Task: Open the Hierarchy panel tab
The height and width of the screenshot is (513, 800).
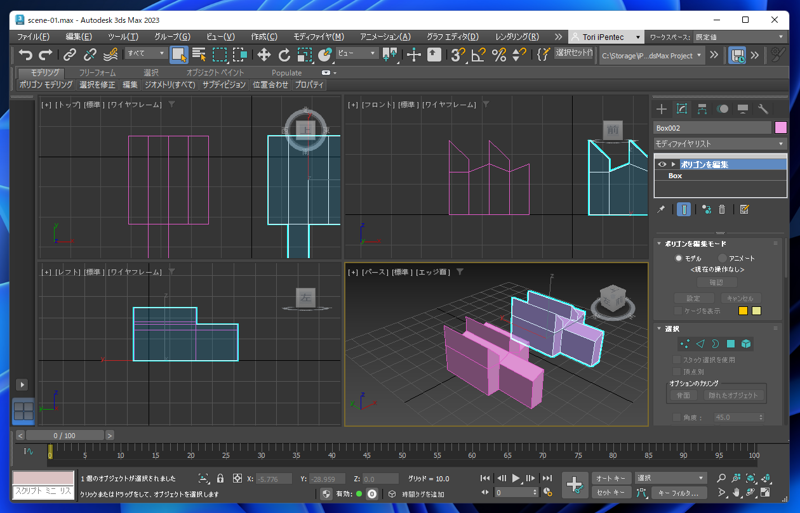Action: pos(702,109)
